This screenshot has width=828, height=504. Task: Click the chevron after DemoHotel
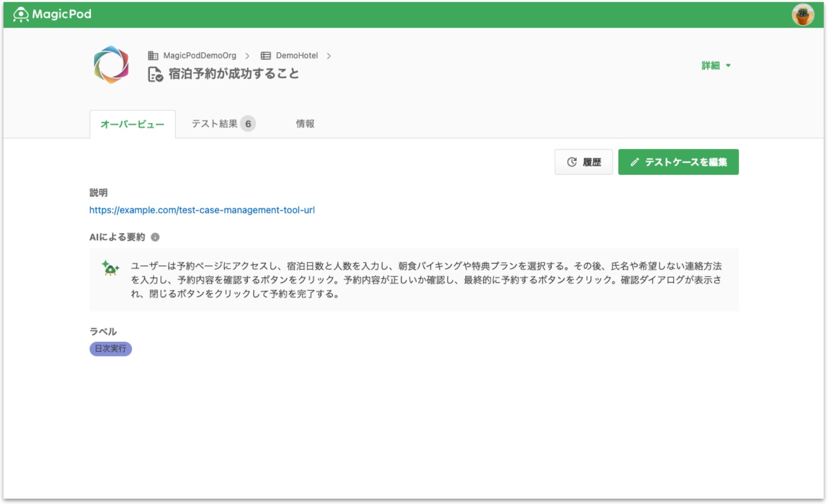pos(329,56)
